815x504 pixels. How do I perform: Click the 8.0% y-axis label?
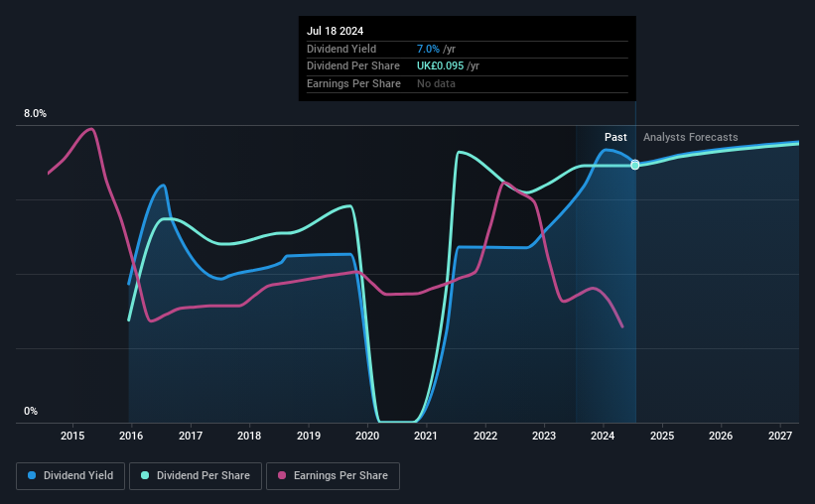35,114
